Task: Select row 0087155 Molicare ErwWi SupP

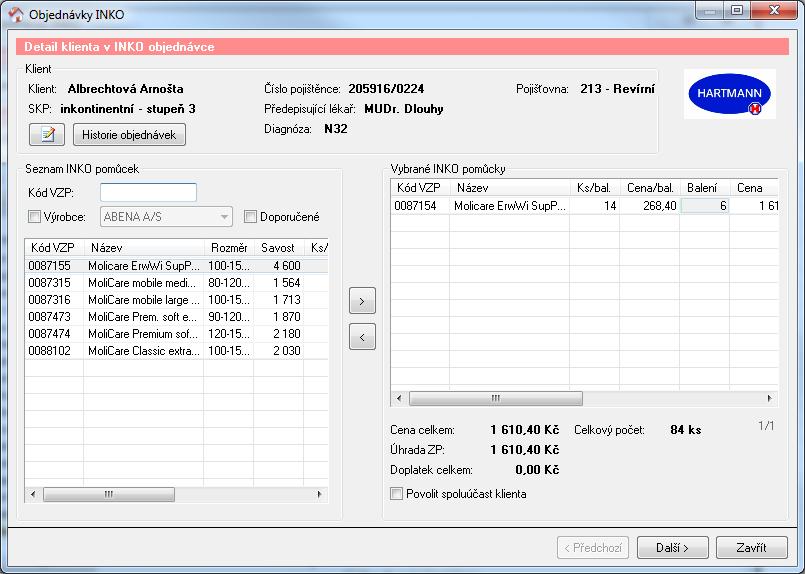Action: (x=176, y=266)
